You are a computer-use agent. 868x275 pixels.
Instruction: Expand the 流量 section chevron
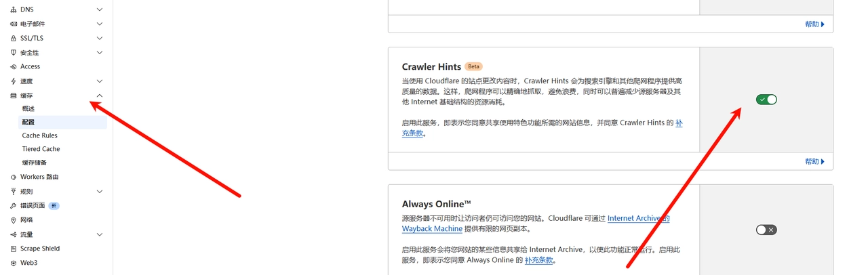[100, 234]
